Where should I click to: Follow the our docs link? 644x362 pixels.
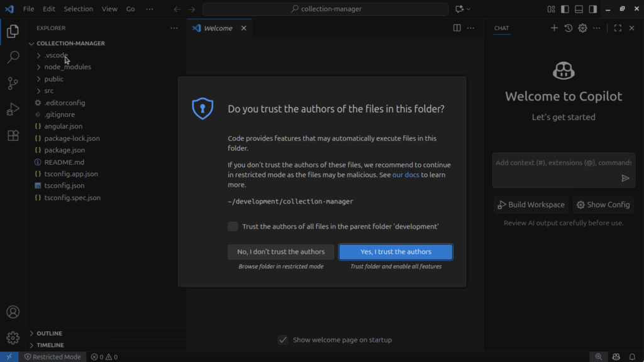[406, 175]
